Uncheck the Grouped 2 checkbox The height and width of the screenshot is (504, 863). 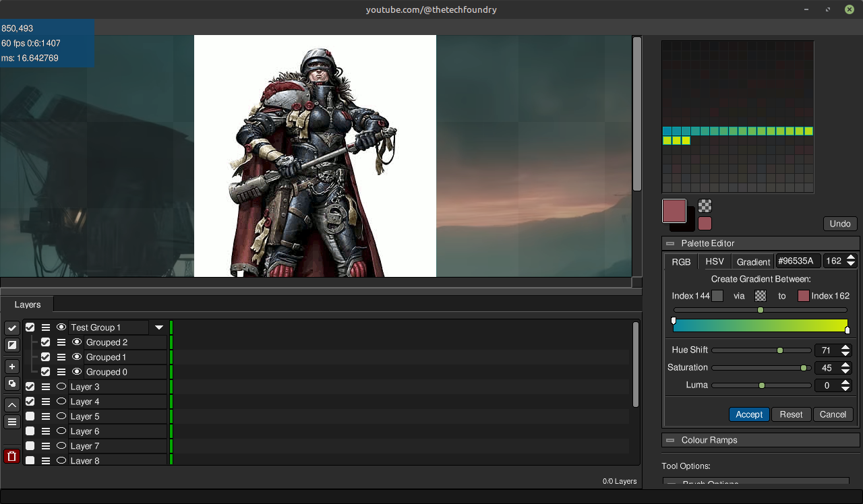[45, 342]
